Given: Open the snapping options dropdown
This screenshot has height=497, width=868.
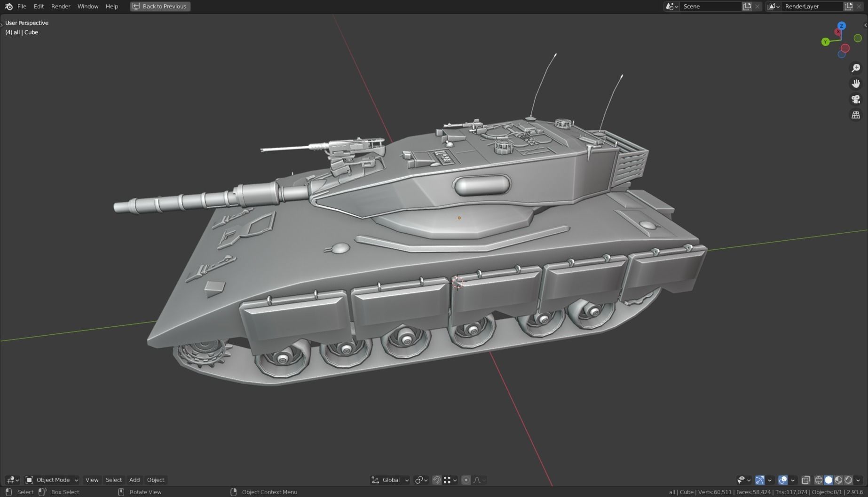Looking at the screenshot, I should click(450, 480).
